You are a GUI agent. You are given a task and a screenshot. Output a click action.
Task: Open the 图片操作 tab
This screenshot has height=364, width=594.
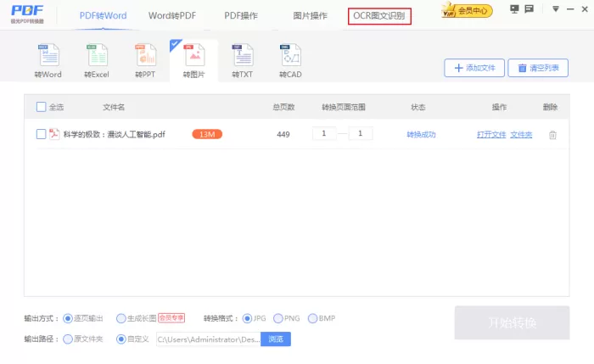[310, 16]
